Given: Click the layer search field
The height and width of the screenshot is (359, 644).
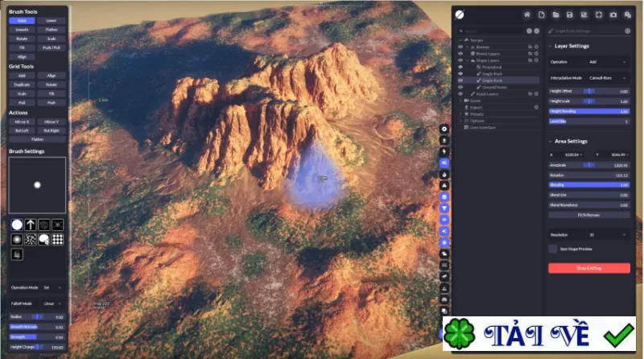Looking at the screenshot, I should pos(493,31).
